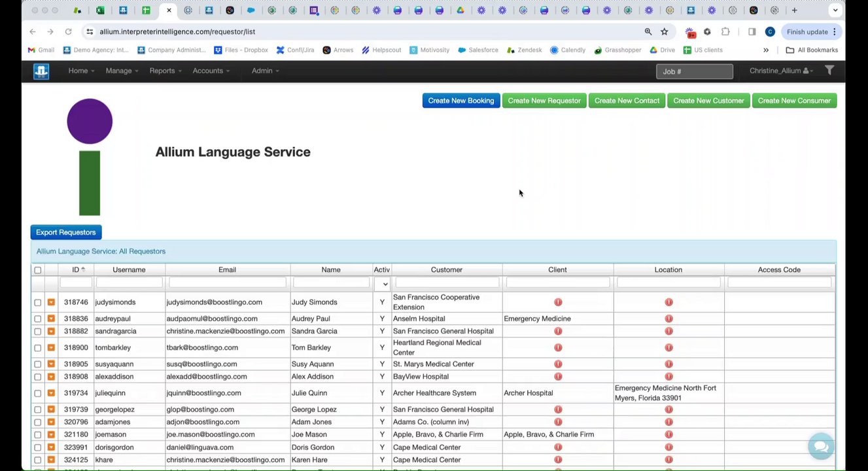Open the Active column filter dropdown

pos(382,283)
